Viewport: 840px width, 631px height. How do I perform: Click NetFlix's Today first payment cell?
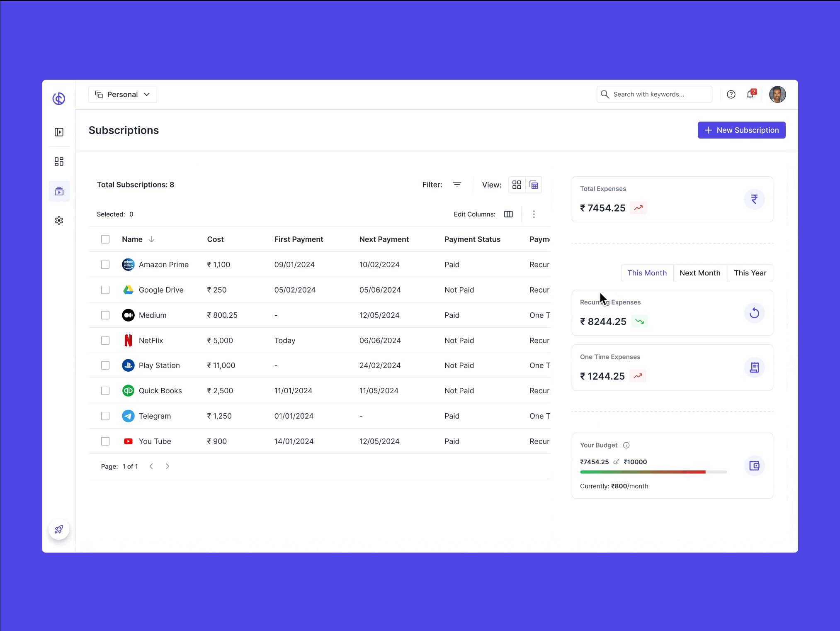click(285, 341)
